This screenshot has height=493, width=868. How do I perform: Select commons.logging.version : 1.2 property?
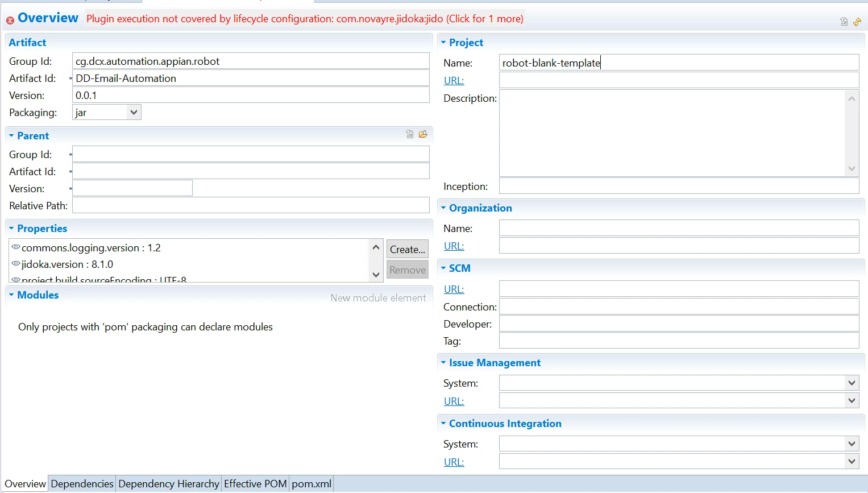91,248
